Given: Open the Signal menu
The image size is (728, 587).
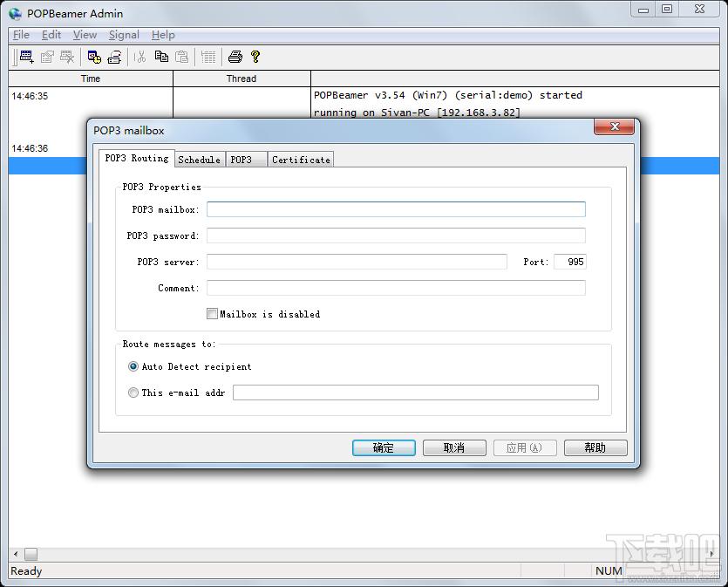Looking at the screenshot, I should click(124, 35).
